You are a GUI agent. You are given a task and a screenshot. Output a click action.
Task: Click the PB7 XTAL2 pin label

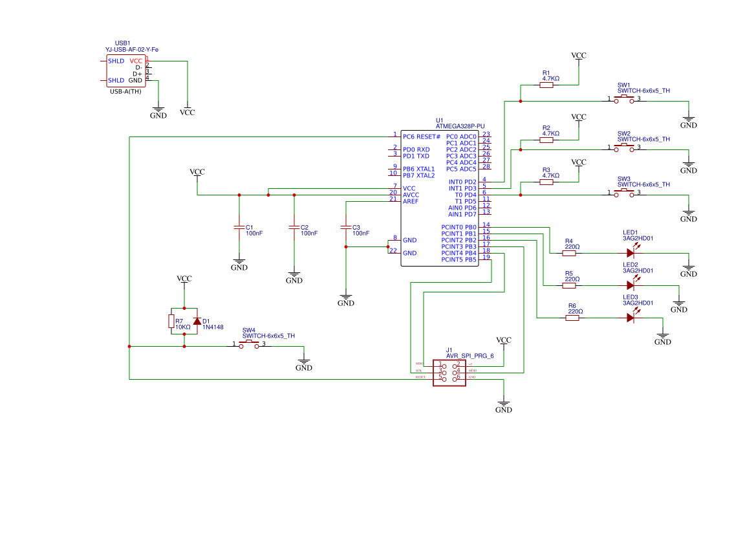419,175
